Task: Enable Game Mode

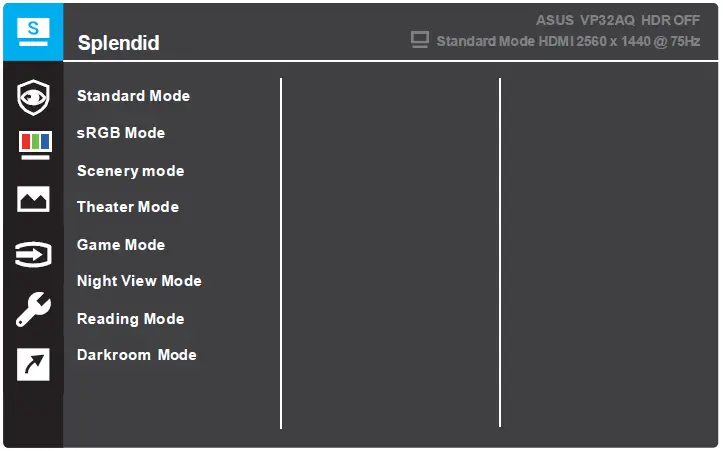Action: click(121, 245)
